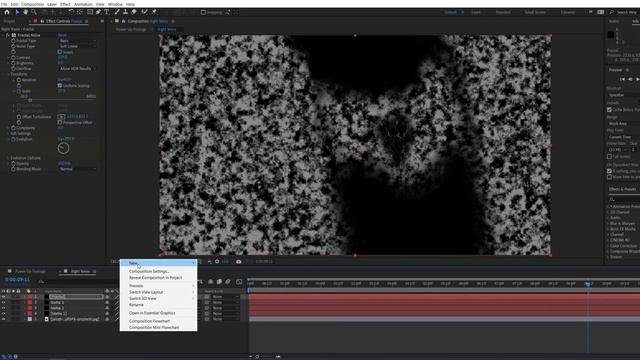Select the Rotation tool

click(71, 12)
